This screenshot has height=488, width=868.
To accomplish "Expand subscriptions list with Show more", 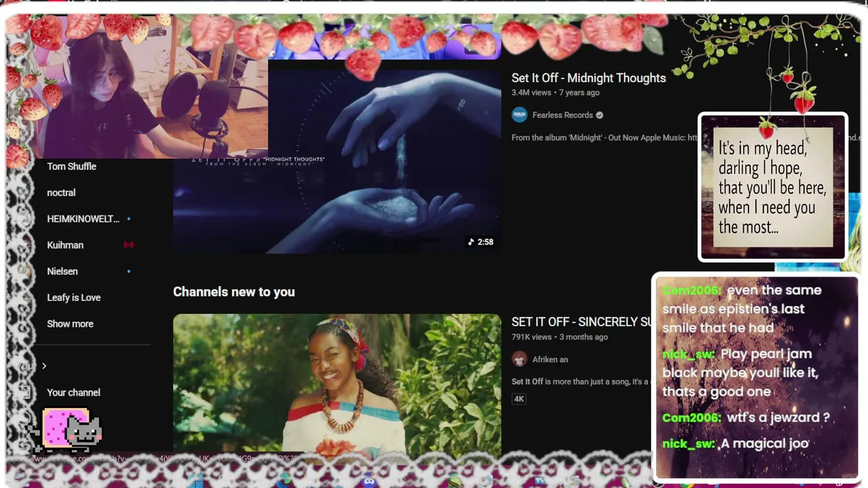I will pos(70,324).
